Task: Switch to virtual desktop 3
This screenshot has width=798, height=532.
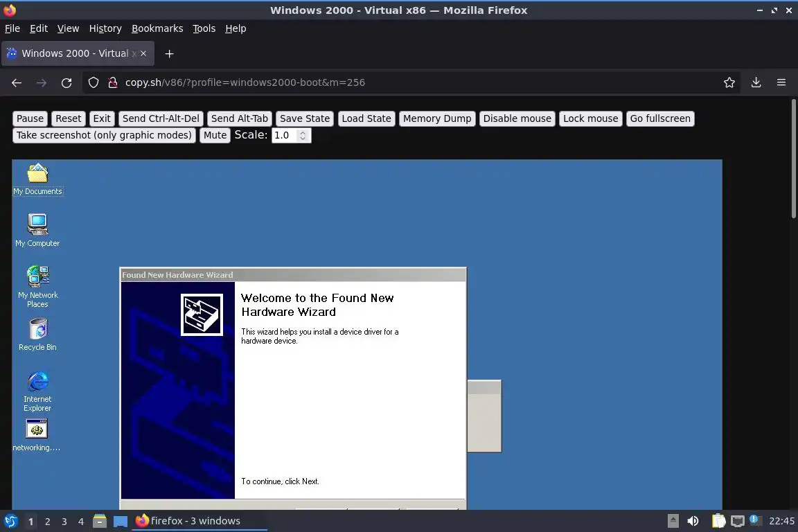Action: 64,522
